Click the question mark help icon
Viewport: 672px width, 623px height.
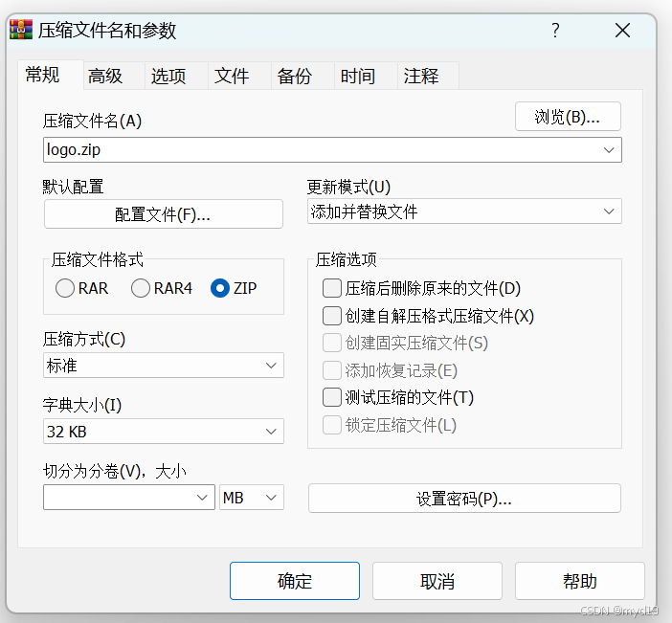(555, 31)
